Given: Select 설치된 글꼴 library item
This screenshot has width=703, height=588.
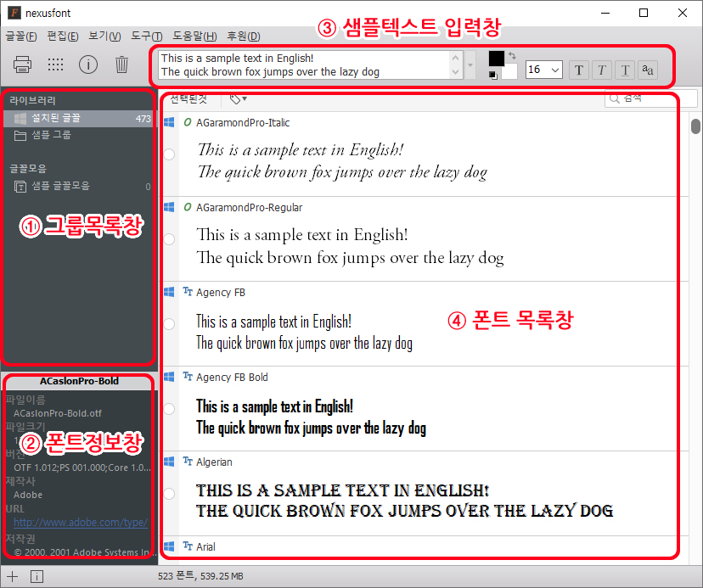Looking at the screenshot, I should point(79,118).
